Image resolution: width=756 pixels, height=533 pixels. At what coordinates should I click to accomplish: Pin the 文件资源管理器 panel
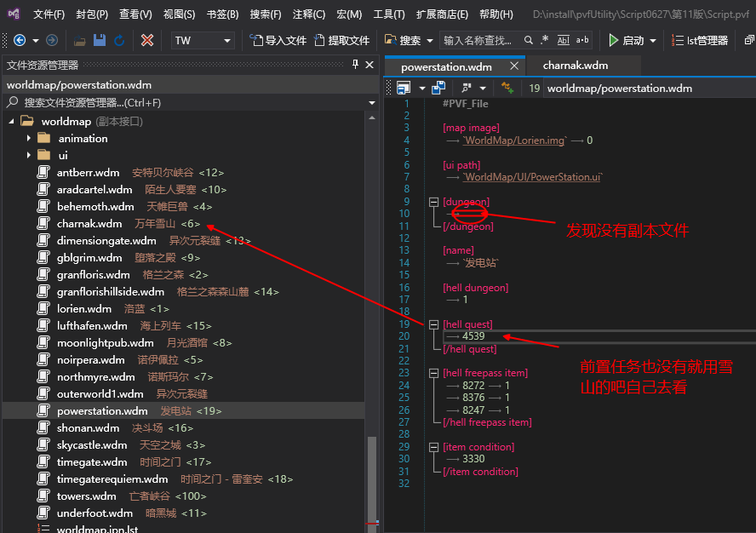[355, 64]
